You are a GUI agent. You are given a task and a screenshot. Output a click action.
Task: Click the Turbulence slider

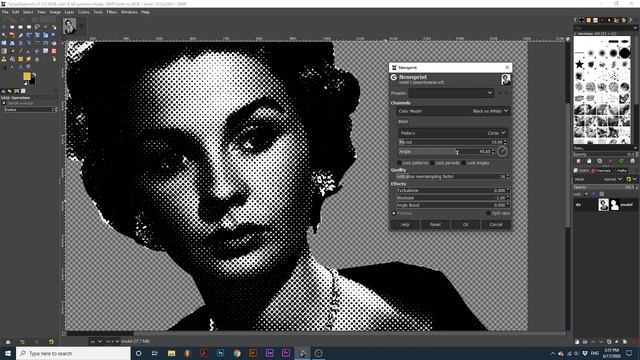(453, 191)
